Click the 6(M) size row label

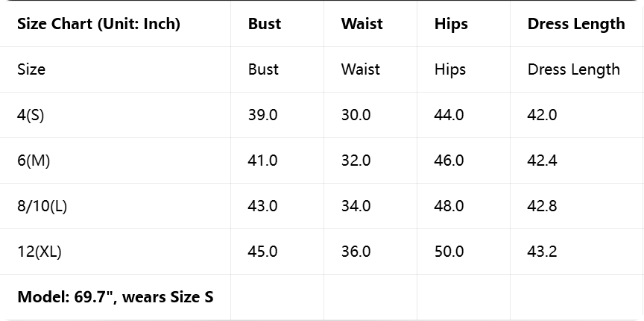tap(34, 160)
